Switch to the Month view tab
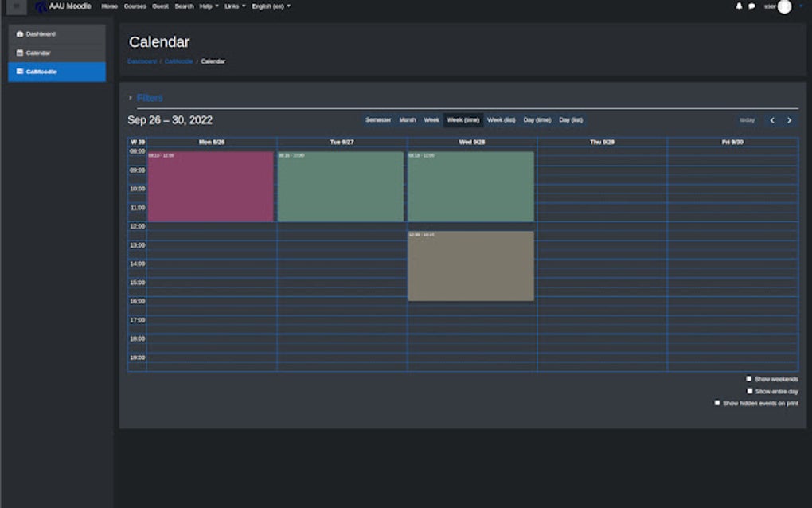The image size is (812, 508). tap(408, 120)
